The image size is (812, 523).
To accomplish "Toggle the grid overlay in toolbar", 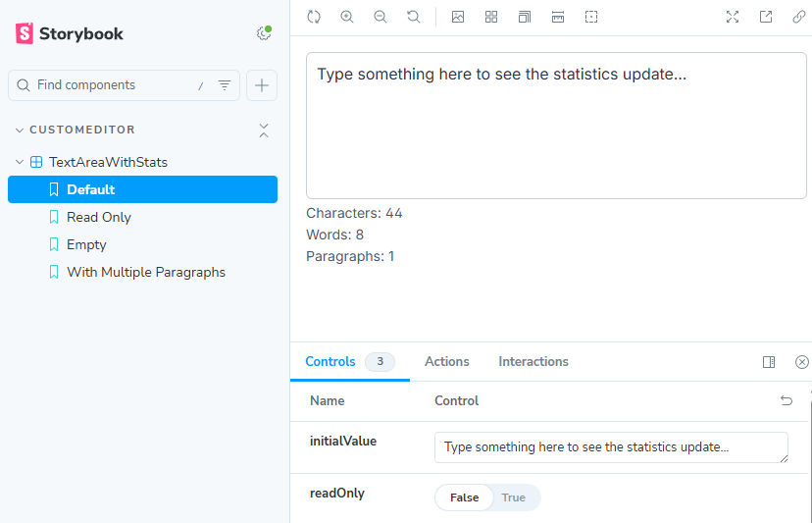I will point(491,17).
